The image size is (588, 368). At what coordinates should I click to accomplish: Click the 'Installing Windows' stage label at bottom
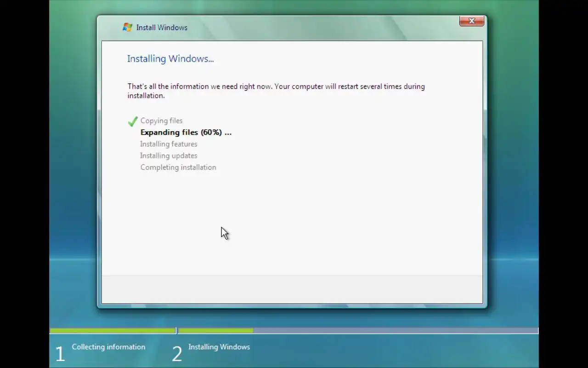point(219,347)
